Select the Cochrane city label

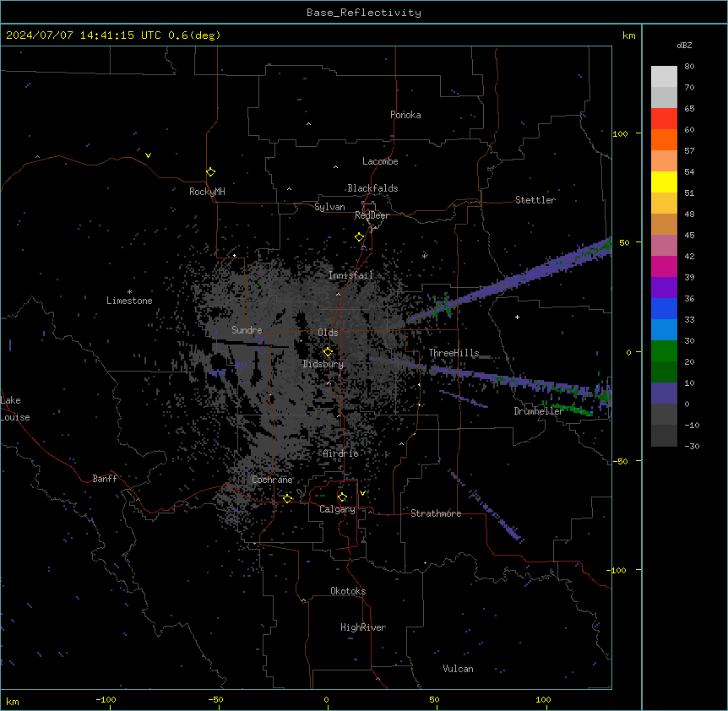point(272,480)
